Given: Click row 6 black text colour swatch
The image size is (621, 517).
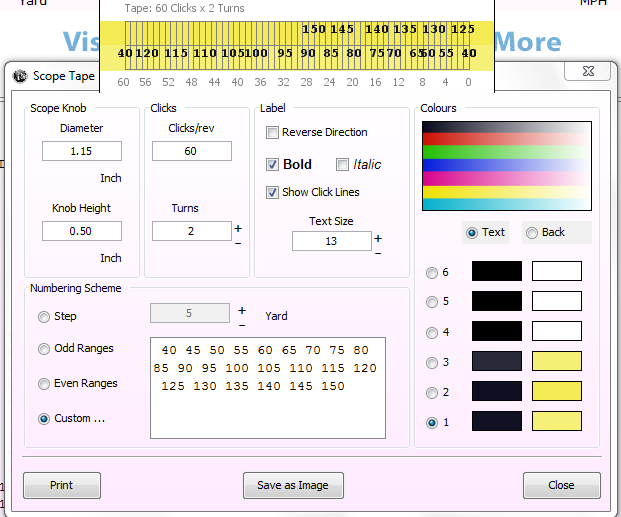Looking at the screenshot, I should tap(497, 271).
